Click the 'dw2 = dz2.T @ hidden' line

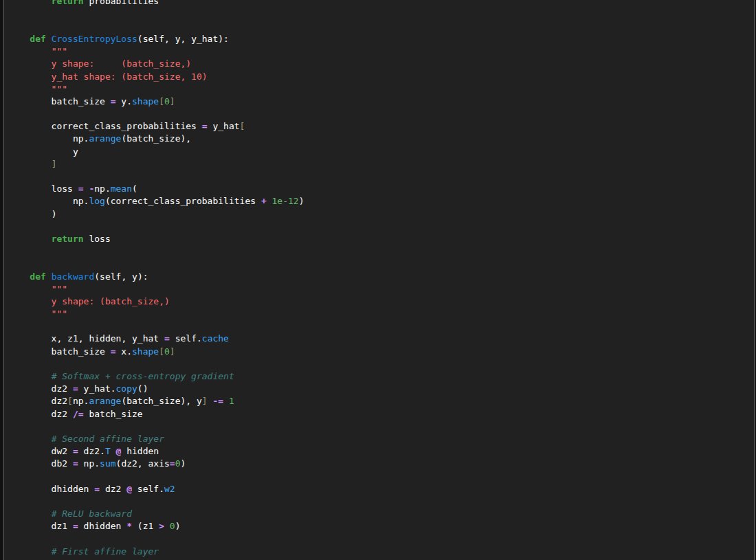(104, 451)
